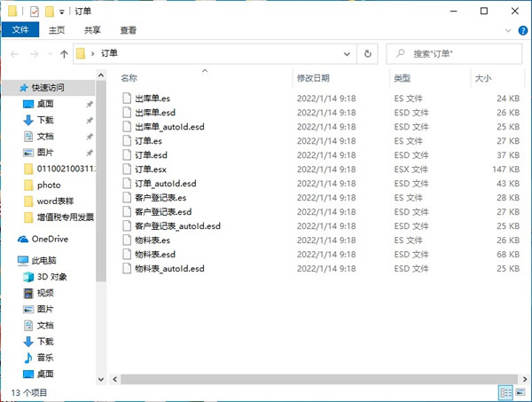Open the blue Help question mark icon
This screenshot has height=402, width=532.
[x=521, y=30]
